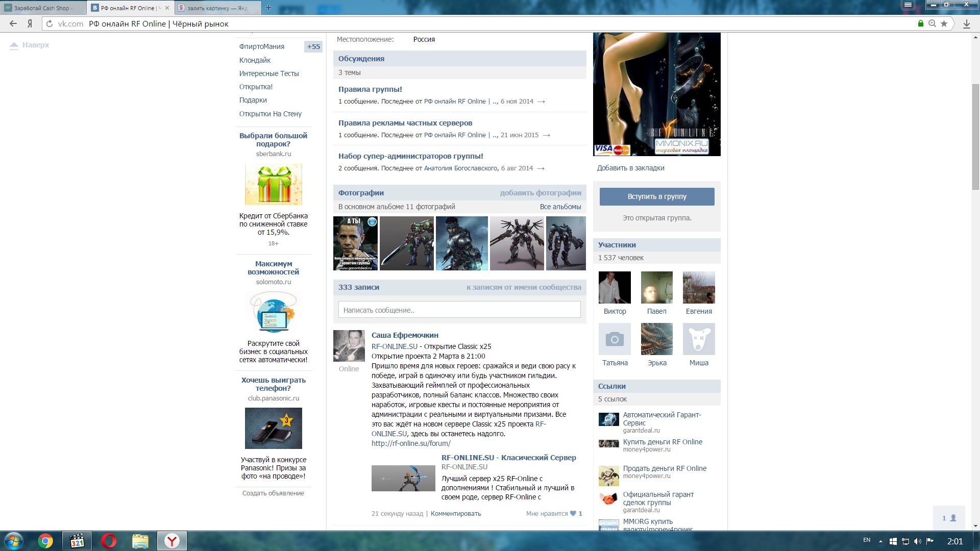Open Windows Start menu

click(x=14, y=541)
